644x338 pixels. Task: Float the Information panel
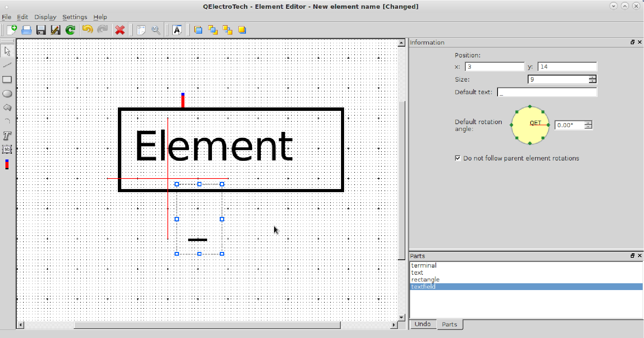coord(632,42)
